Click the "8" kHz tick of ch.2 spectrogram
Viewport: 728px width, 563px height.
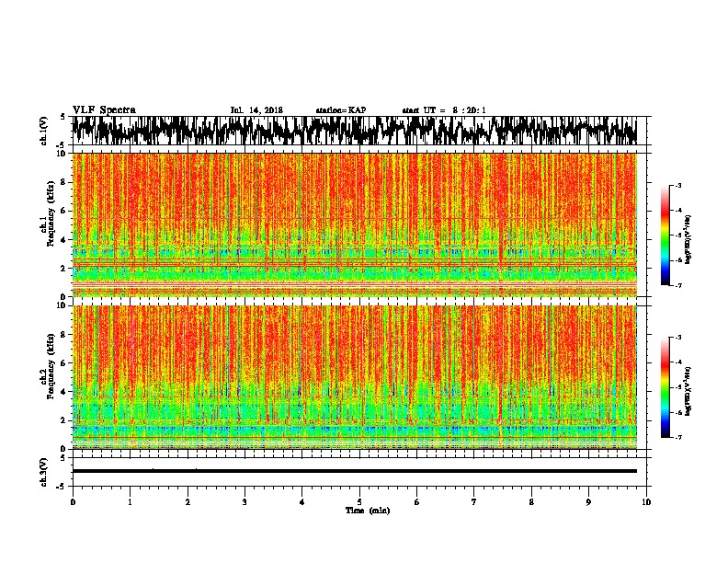pos(64,335)
